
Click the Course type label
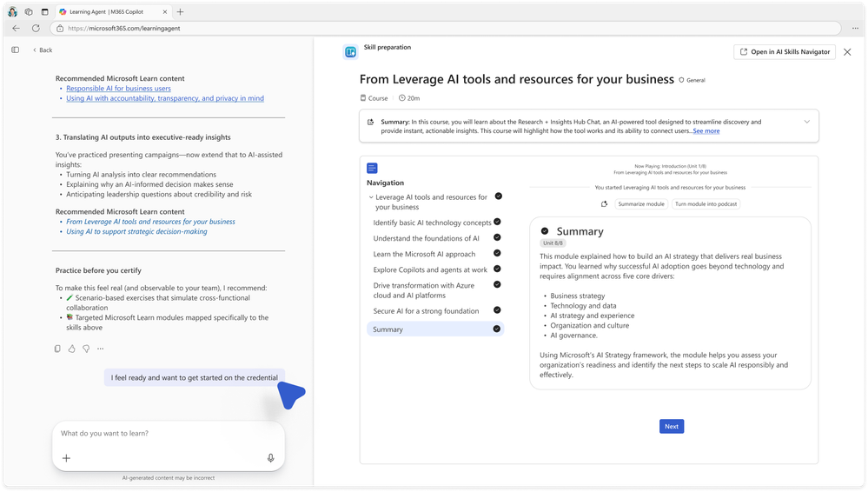click(x=374, y=98)
